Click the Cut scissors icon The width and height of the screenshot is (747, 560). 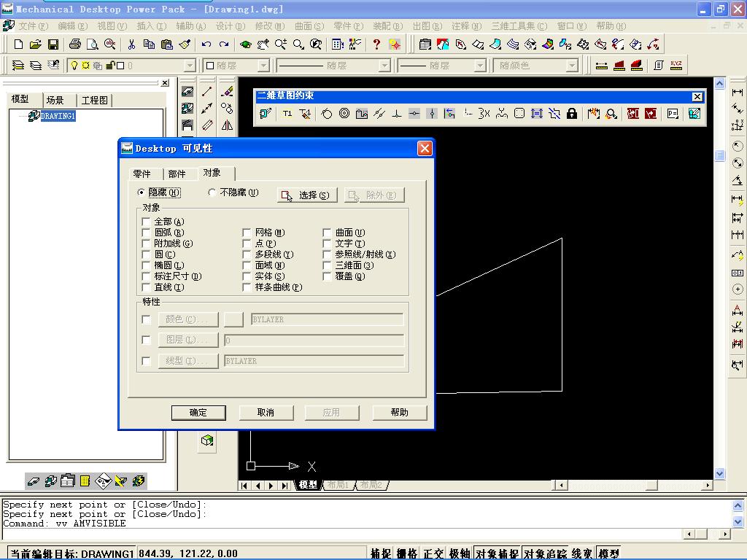click(131, 44)
